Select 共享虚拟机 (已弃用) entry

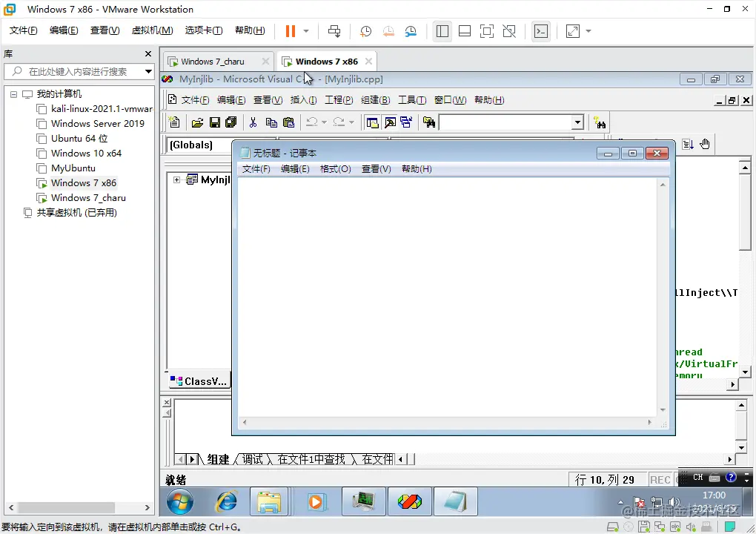70,213
